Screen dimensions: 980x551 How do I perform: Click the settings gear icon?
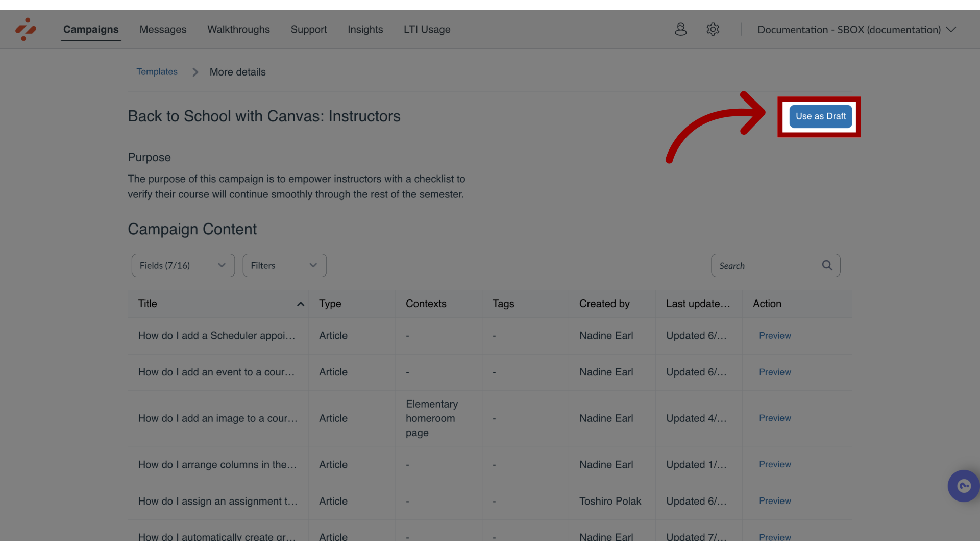pyautogui.click(x=713, y=29)
